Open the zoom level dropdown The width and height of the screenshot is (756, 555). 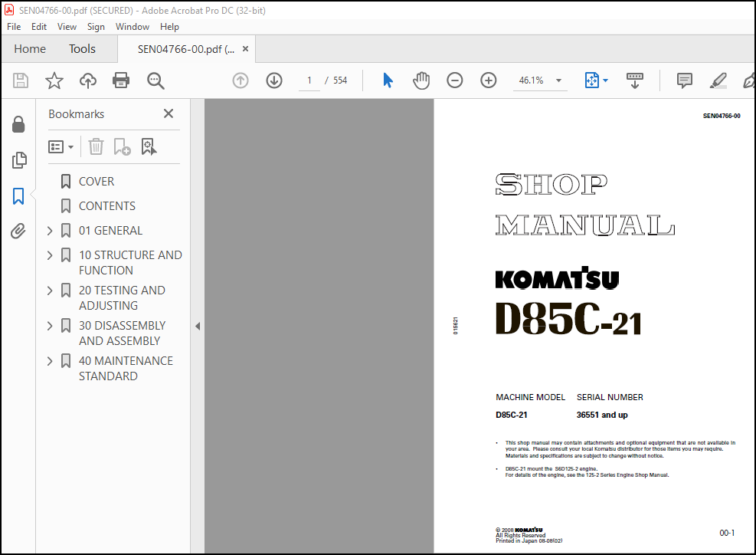[x=559, y=80]
